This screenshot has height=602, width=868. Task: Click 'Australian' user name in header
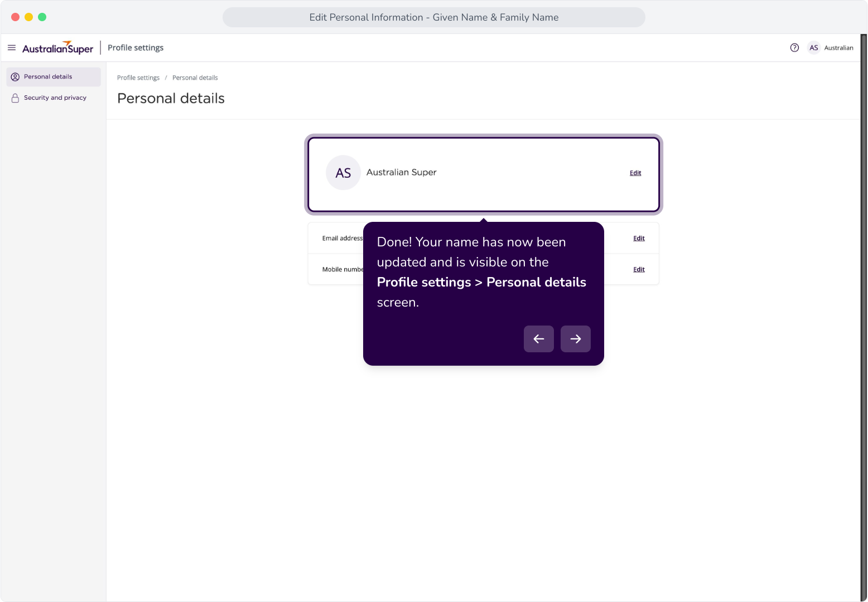[838, 48]
